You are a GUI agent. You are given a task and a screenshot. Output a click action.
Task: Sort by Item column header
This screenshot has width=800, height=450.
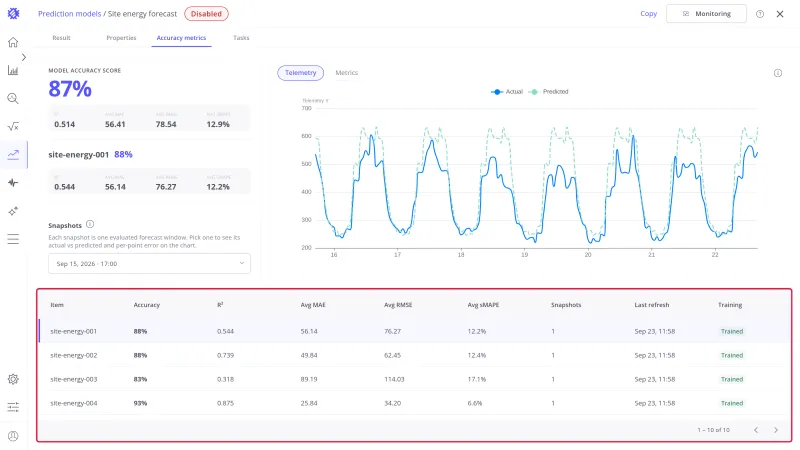point(57,305)
